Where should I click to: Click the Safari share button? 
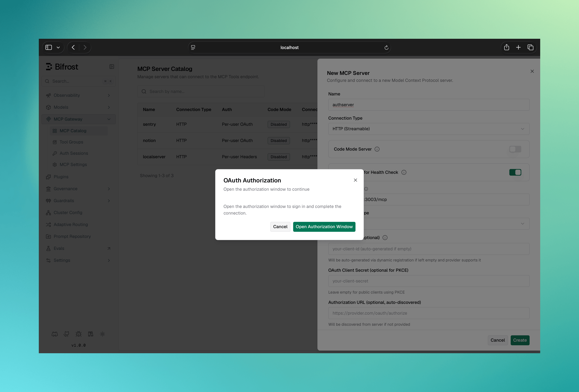(x=507, y=47)
